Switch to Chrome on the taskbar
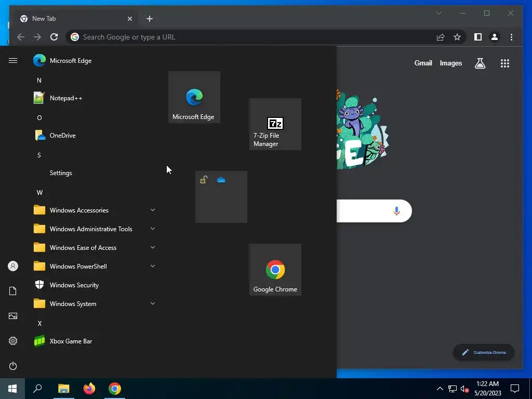The image size is (532, 399). coord(115,389)
